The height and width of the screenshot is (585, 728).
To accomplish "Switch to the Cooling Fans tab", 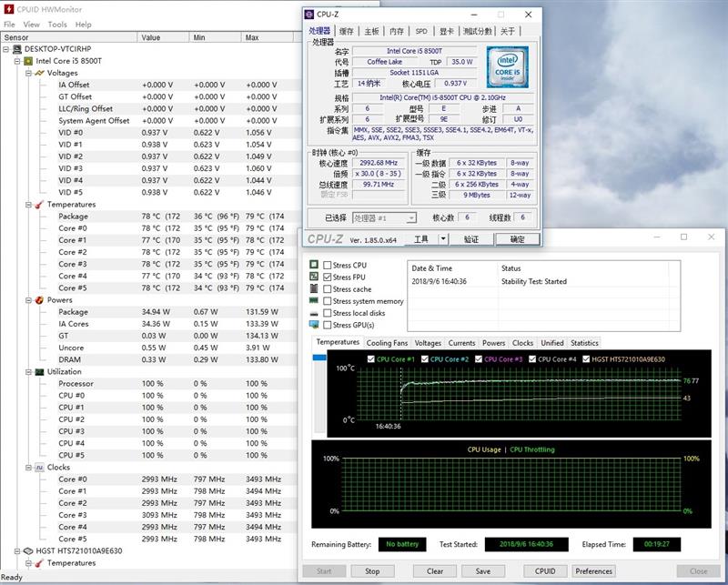I will click(x=387, y=343).
